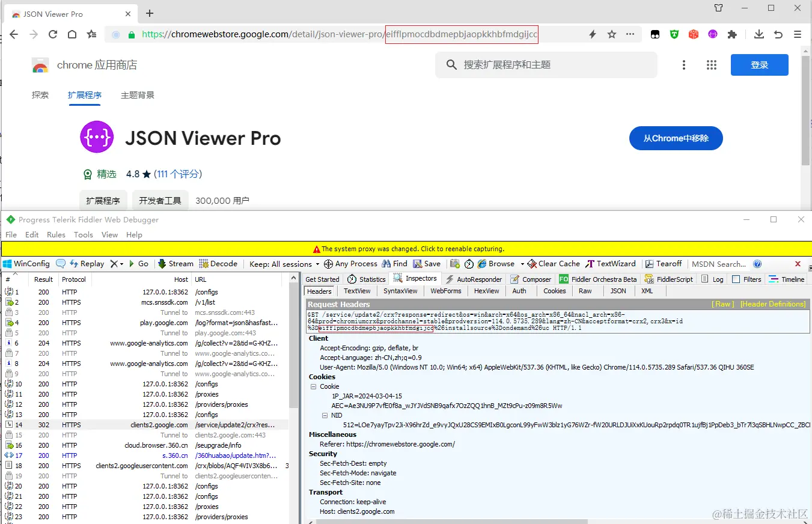Open the comment bubble icon in Fiddler toolbar

coord(61,264)
